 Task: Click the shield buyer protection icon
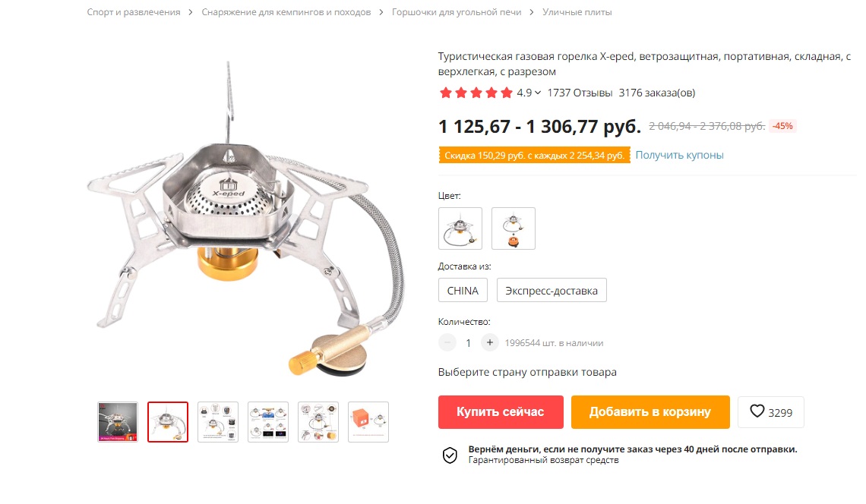pos(450,455)
